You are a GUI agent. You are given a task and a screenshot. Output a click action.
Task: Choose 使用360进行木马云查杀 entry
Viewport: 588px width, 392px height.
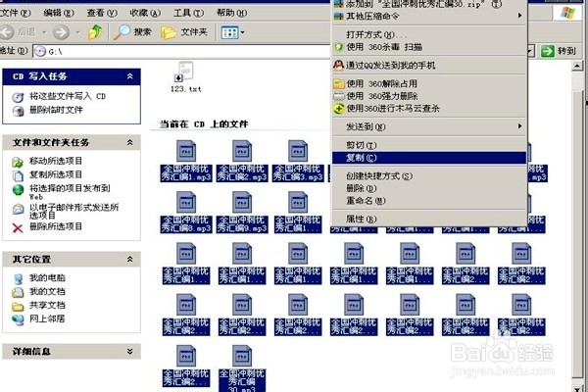[429, 109]
